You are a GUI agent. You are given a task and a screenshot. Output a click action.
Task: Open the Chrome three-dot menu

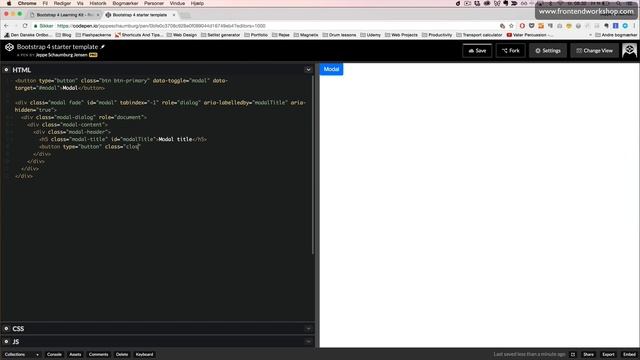click(635, 26)
